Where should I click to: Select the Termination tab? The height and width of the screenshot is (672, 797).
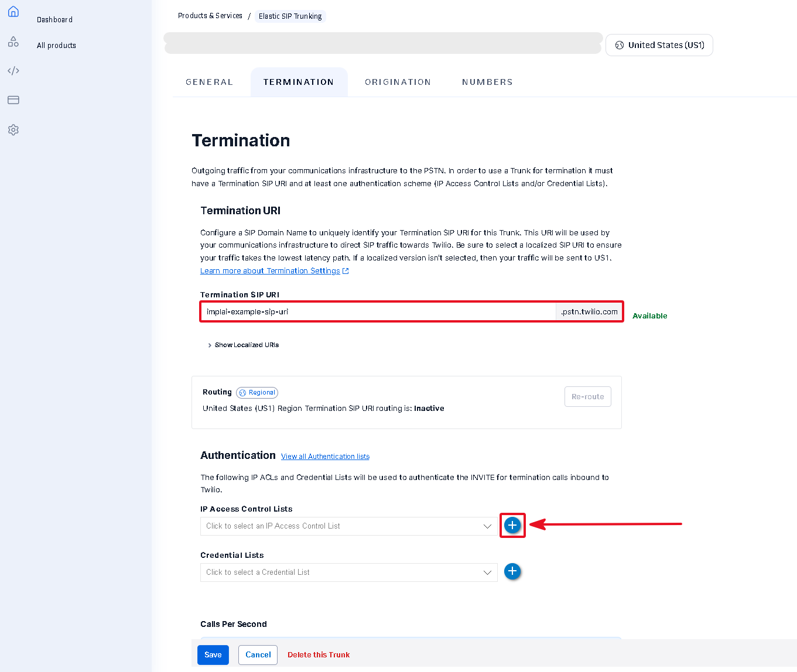[x=299, y=82]
